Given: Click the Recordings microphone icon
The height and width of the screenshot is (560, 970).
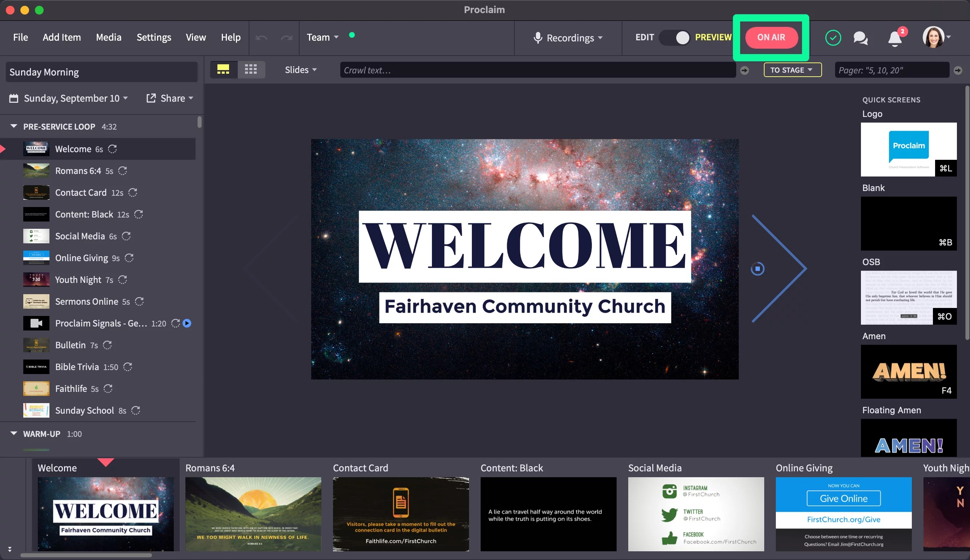Looking at the screenshot, I should click(x=537, y=38).
